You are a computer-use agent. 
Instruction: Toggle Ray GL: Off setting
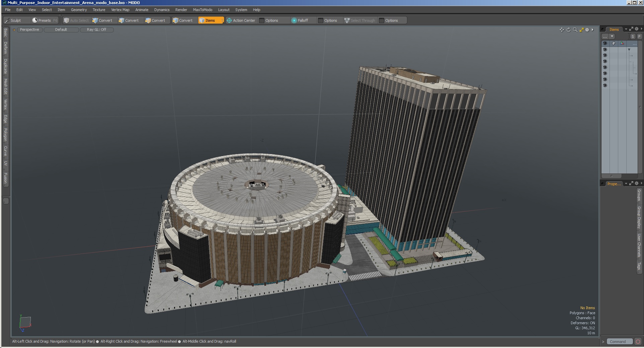click(x=97, y=30)
